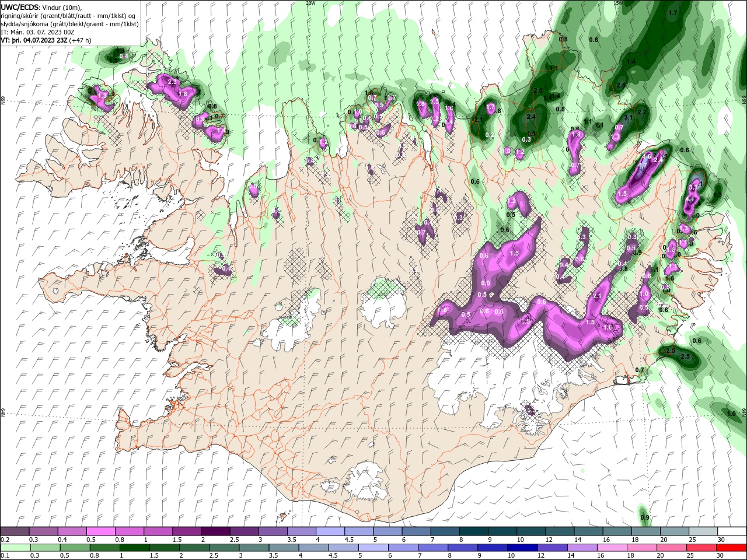This screenshot has width=747, height=560.
Task: Select the snow legend swatch between 8 and 9
Action: coord(473,531)
